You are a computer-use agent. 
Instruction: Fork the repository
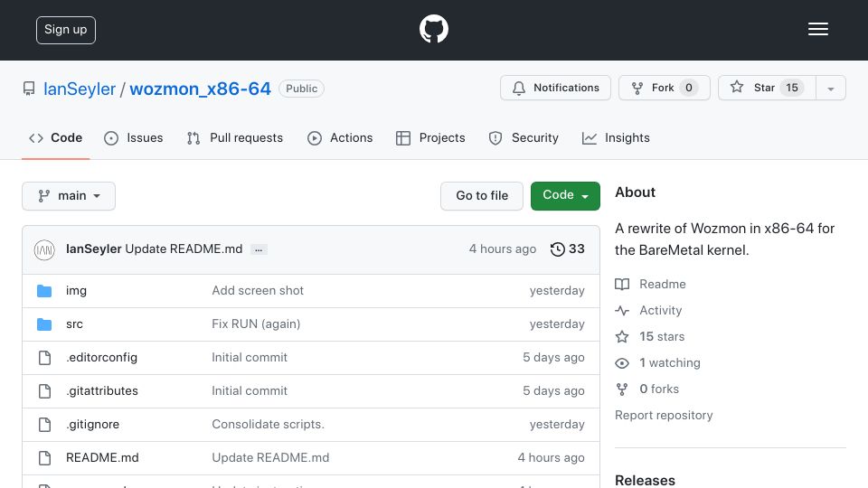click(x=665, y=88)
